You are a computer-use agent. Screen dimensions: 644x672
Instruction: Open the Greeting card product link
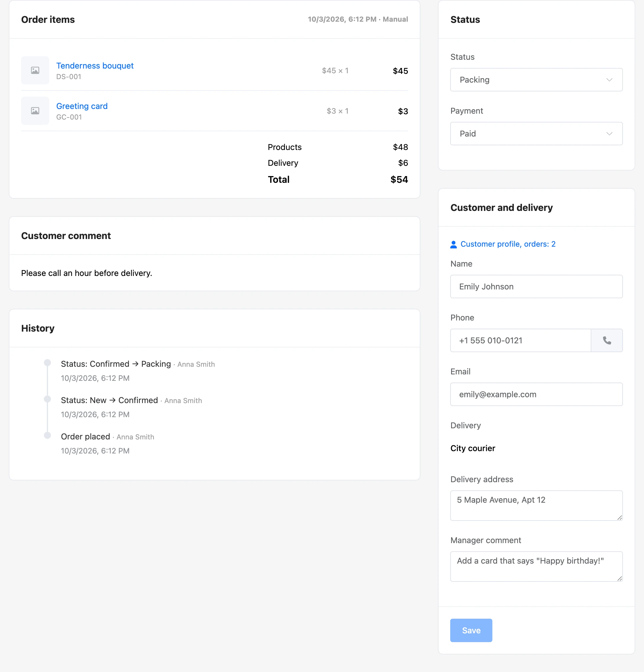coord(82,106)
